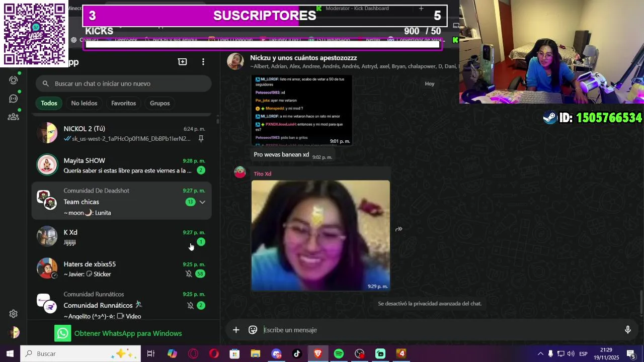
Task: Open the K Xd chat
Action: (x=121, y=237)
